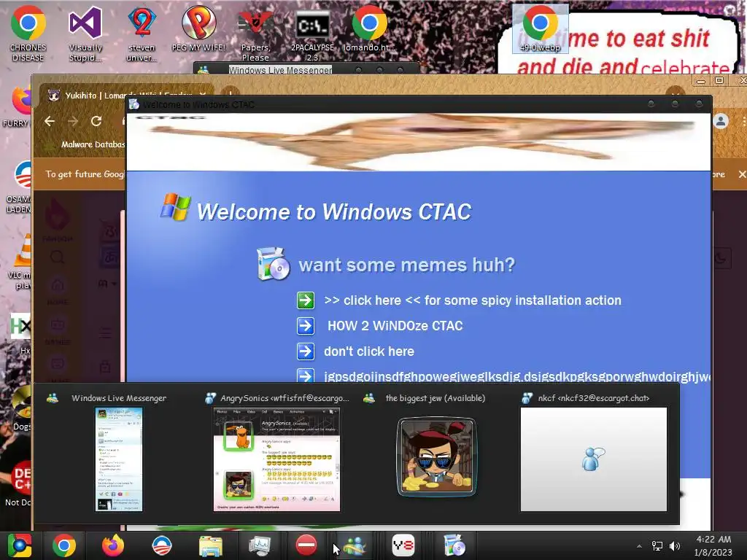
Task: Open the Papers, Please desktop icon
Action: coord(255,34)
